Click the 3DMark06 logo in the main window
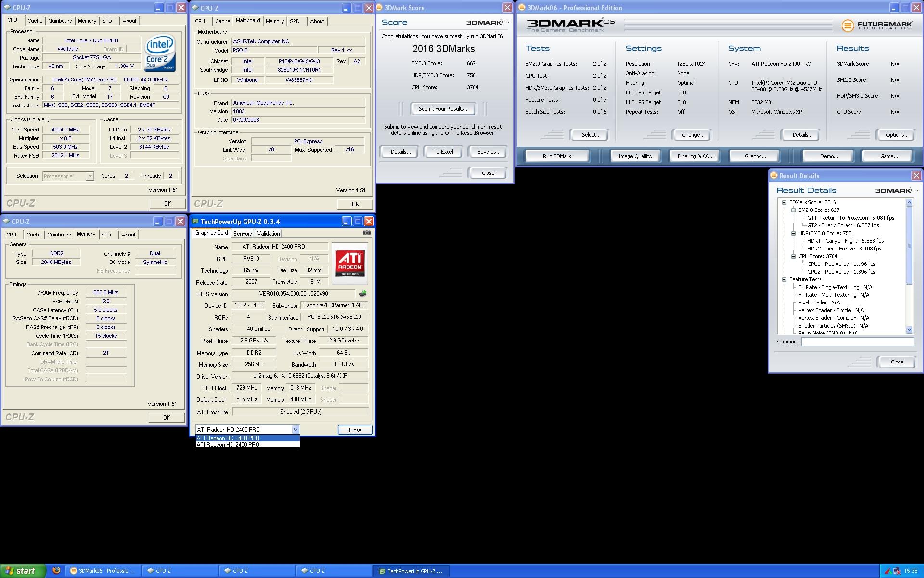The width and height of the screenshot is (924, 578). click(571, 25)
